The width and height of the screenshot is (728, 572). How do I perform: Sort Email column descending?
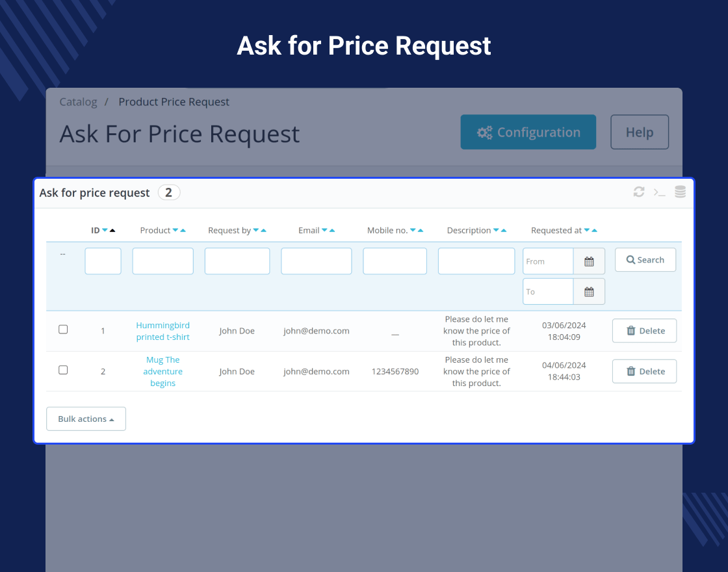[324, 230]
